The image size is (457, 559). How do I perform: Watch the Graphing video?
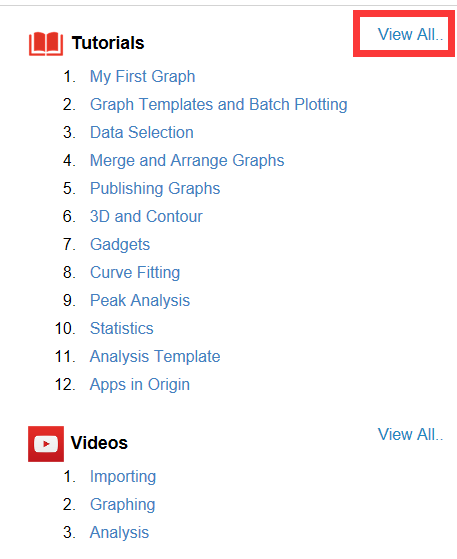pos(123,504)
